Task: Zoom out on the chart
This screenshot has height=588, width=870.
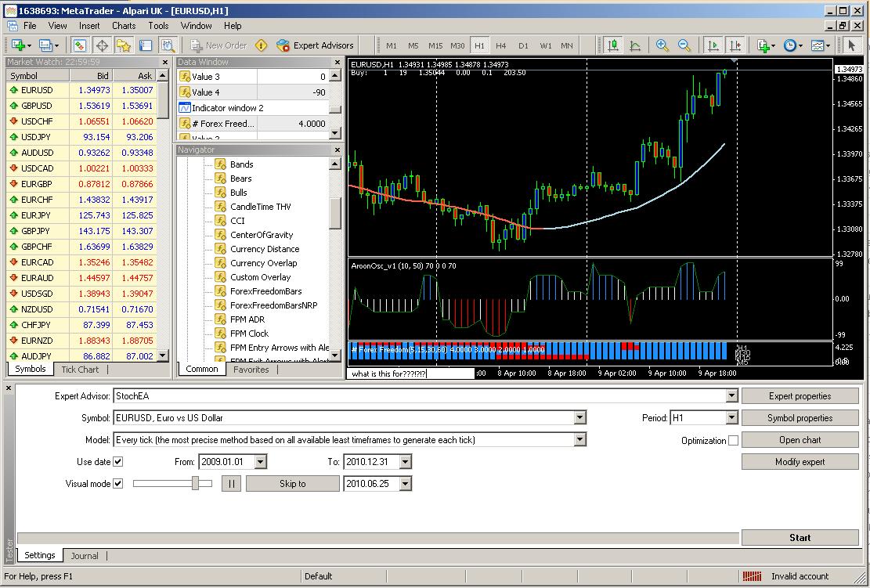Action: pyautogui.click(x=684, y=45)
